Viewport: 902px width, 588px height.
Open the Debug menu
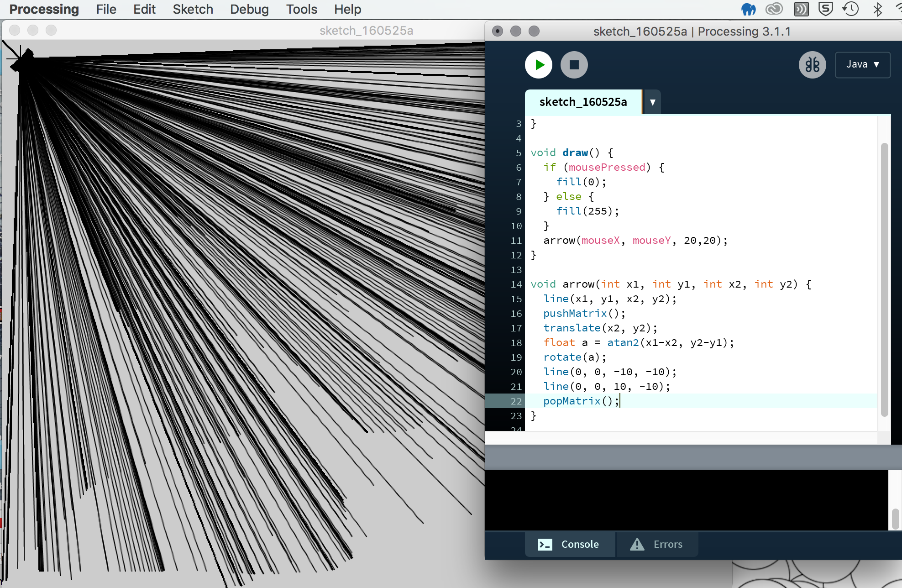pos(249,9)
